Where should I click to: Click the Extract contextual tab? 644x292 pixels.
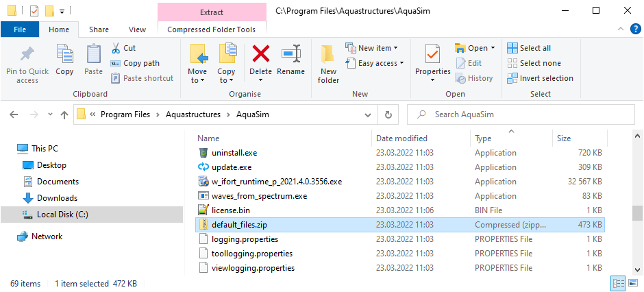point(212,12)
